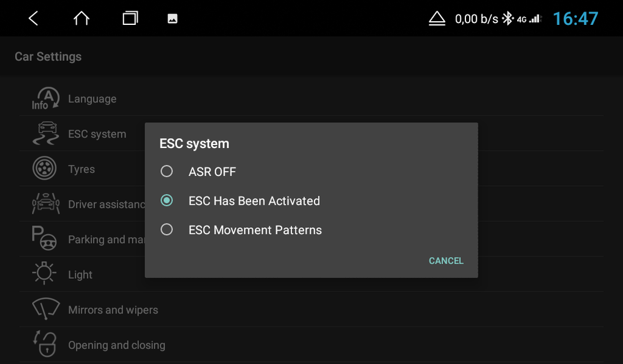Check the Bluetooth status indicator
This screenshot has height=364, width=623.
(508, 18)
